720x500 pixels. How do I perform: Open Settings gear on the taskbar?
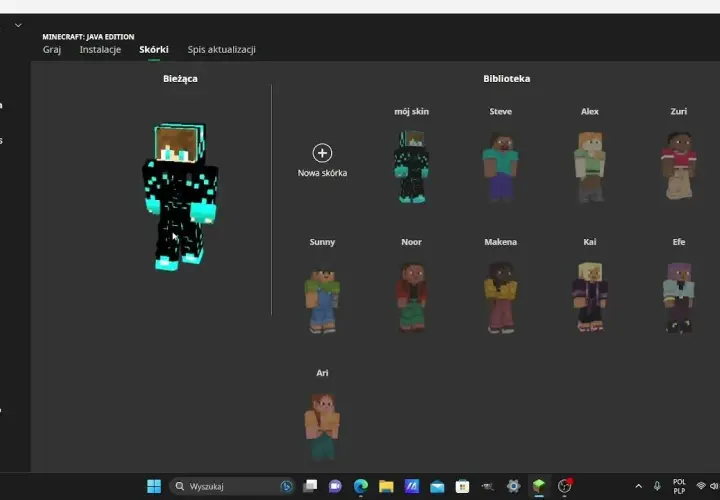click(x=513, y=486)
